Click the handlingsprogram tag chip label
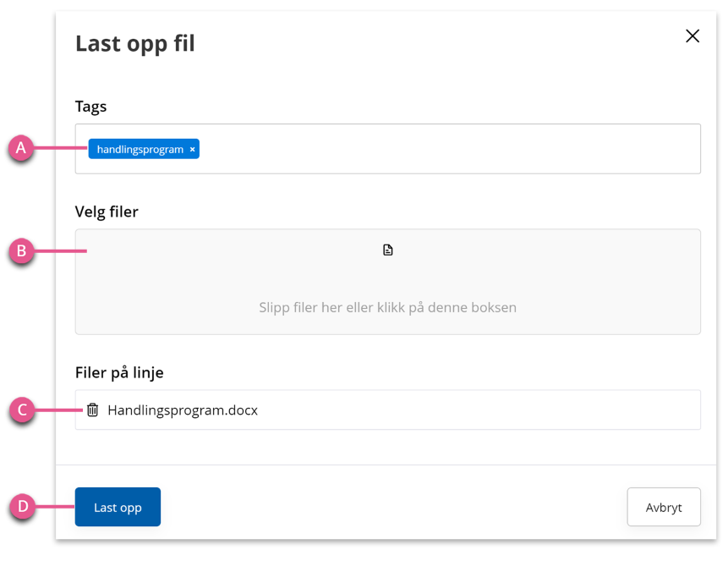The height and width of the screenshot is (561, 728). (140, 149)
